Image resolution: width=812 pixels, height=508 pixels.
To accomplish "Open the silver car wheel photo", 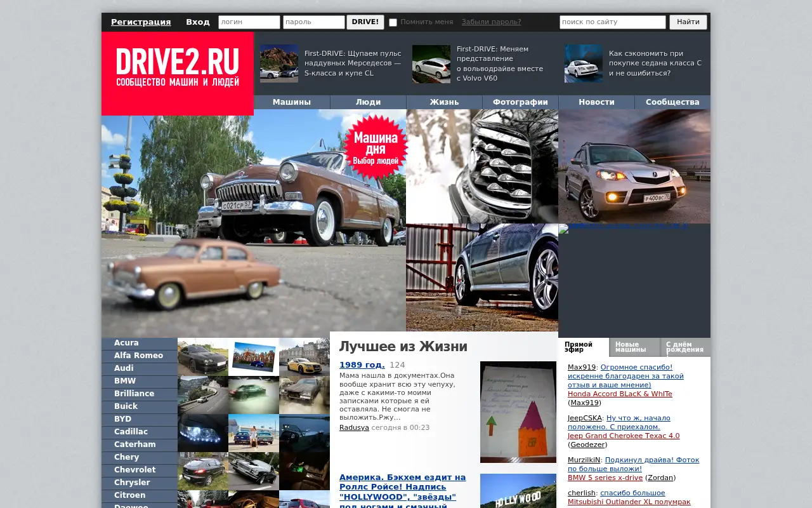I will (482, 277).
